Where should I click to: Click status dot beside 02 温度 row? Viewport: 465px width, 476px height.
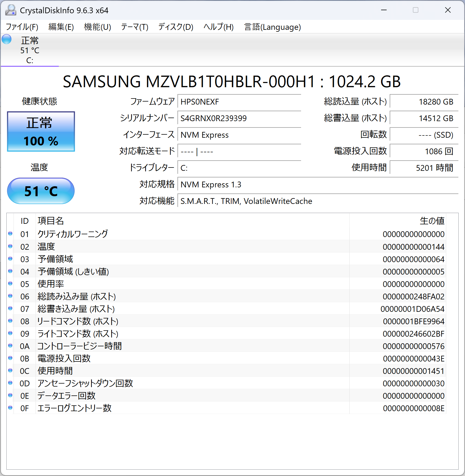[x=10, y=246]
